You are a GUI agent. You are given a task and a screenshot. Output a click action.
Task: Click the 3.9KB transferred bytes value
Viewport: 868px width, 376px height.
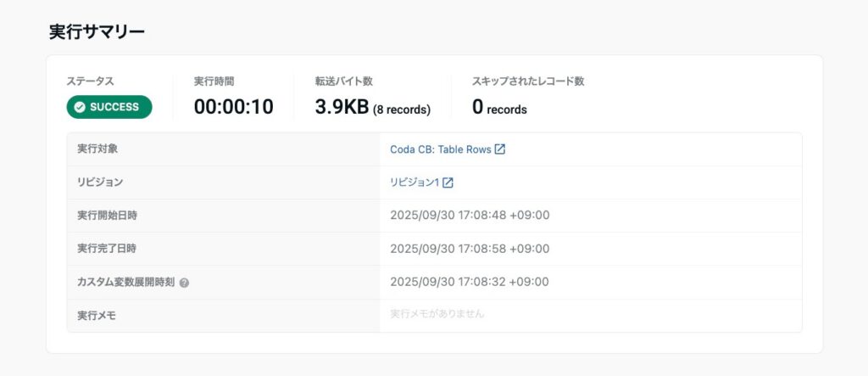pyautogui.click(x=342, y=107)
